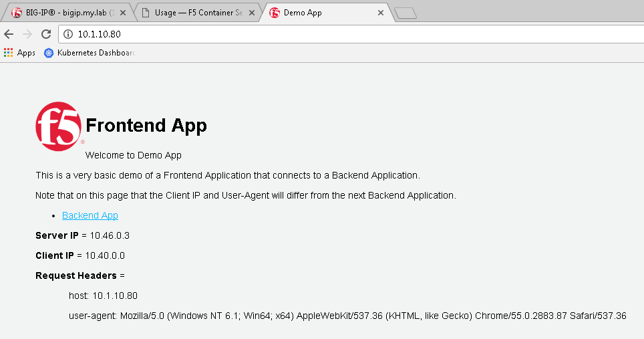Click the Client IP value 10.40.0.0
644x339 pixels.
coord(105,255)
